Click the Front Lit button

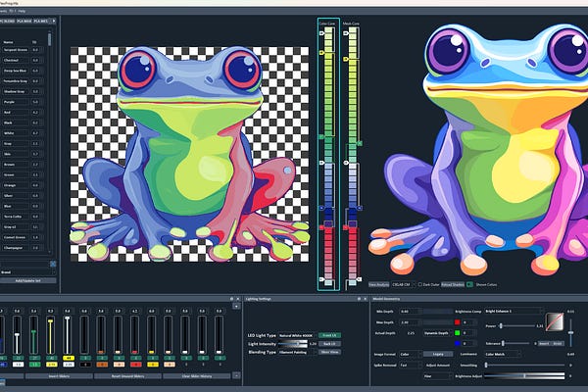(329, 335)
